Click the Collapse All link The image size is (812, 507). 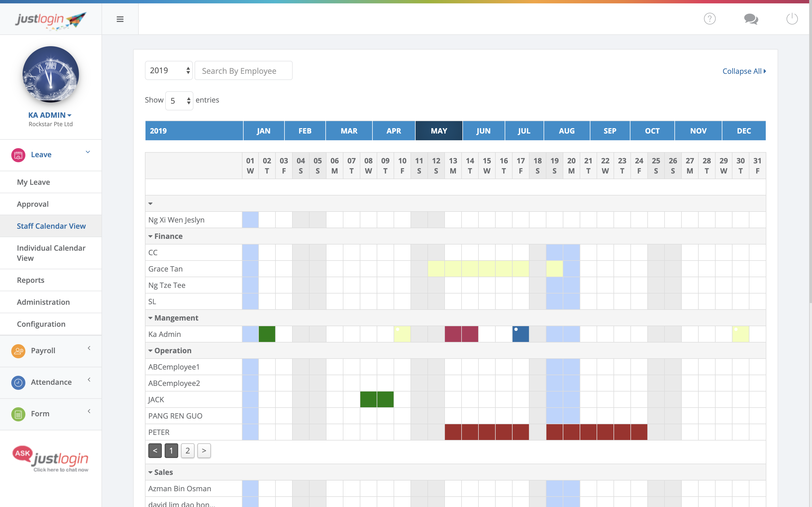pos(744,71)
